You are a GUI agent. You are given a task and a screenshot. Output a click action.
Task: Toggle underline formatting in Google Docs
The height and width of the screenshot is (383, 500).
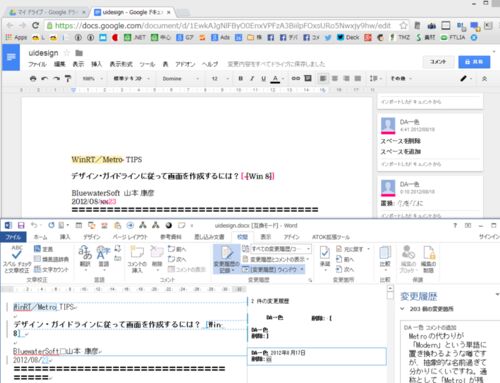(263, 78)
